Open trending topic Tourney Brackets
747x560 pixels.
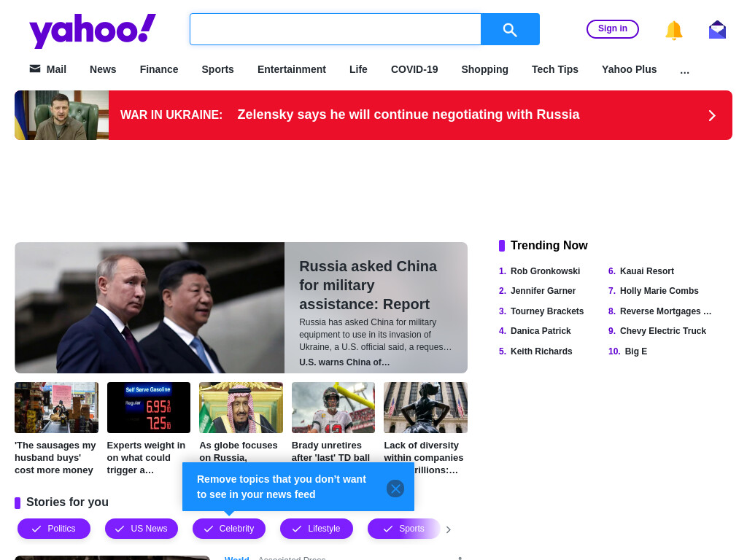point(547,311)
